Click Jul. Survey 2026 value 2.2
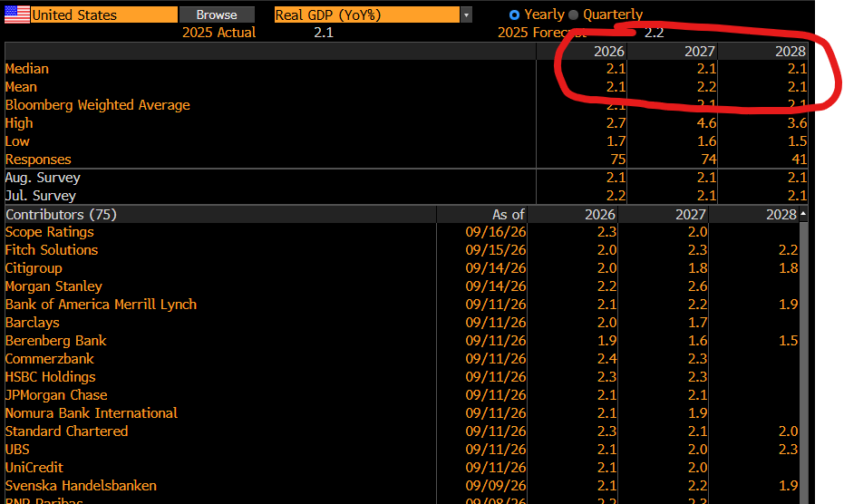 click(x=616, y=196)
